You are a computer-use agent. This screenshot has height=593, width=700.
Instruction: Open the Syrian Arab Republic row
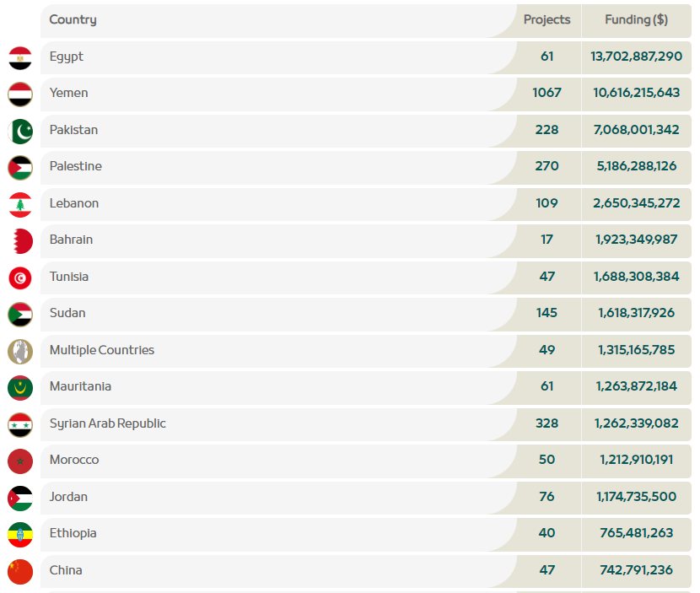point(108,423)
